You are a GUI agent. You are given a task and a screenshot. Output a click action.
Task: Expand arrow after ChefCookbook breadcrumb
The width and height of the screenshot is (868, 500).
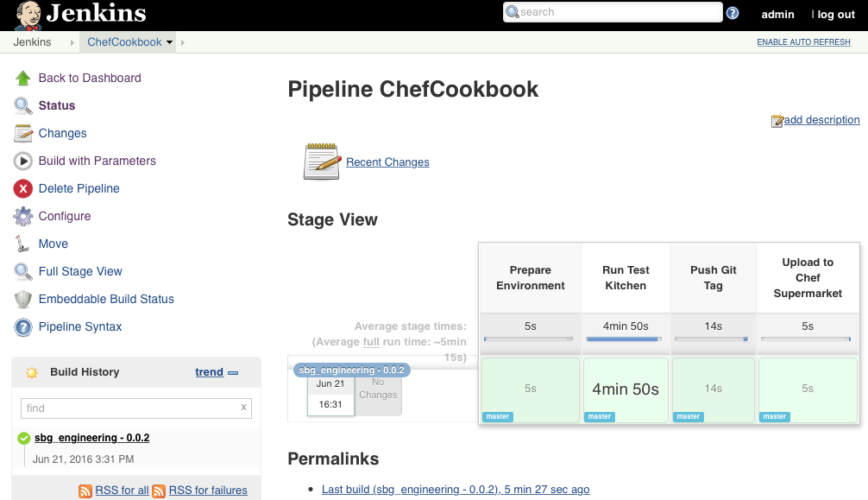[183, 42]
